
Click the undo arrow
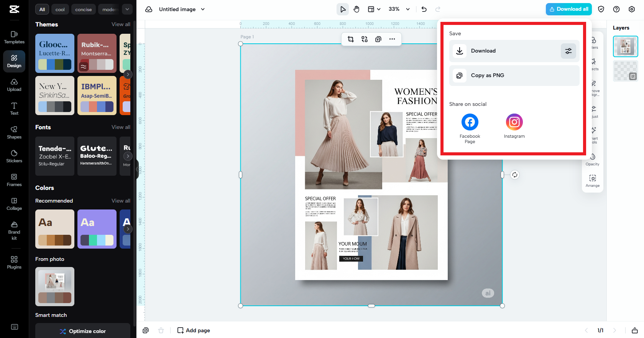point(424,9)
